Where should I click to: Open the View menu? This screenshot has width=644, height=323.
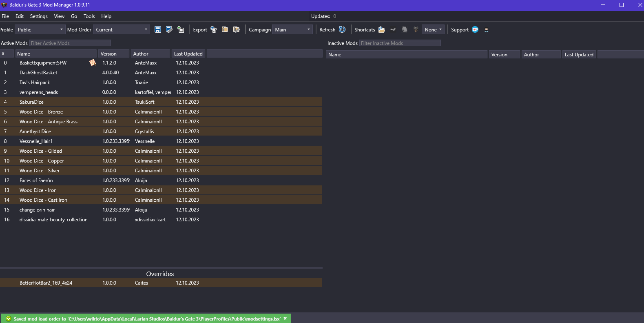tap(59, 16)
